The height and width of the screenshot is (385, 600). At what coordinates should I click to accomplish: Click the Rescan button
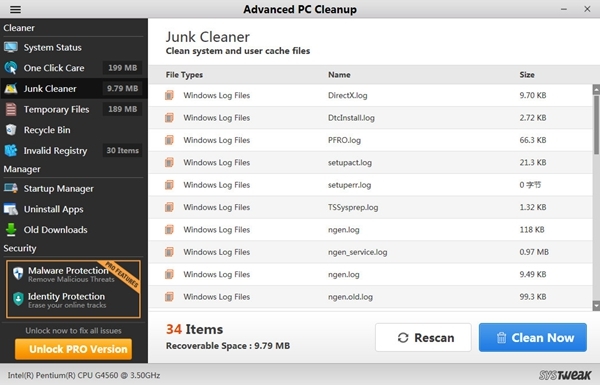(x=423, y=337)
